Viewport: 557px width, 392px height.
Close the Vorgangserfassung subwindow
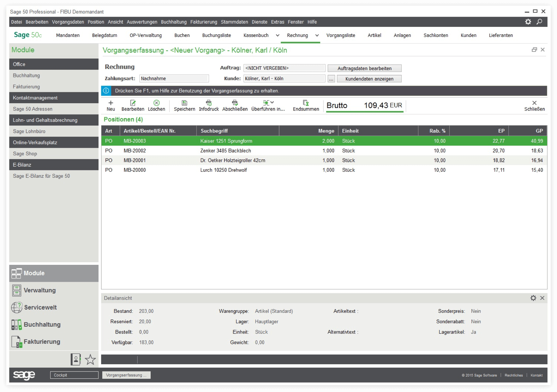pyautogui.click(x=542, y=50)
